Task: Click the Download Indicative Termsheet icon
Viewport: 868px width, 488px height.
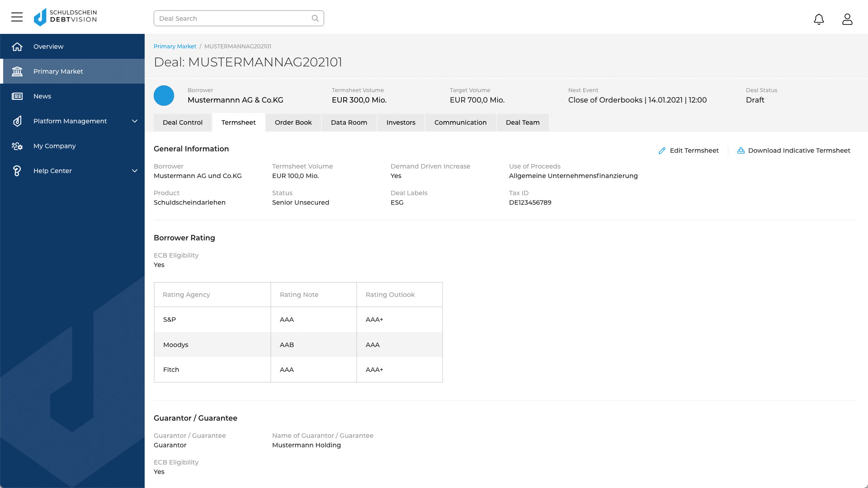Action: point(741,150)
